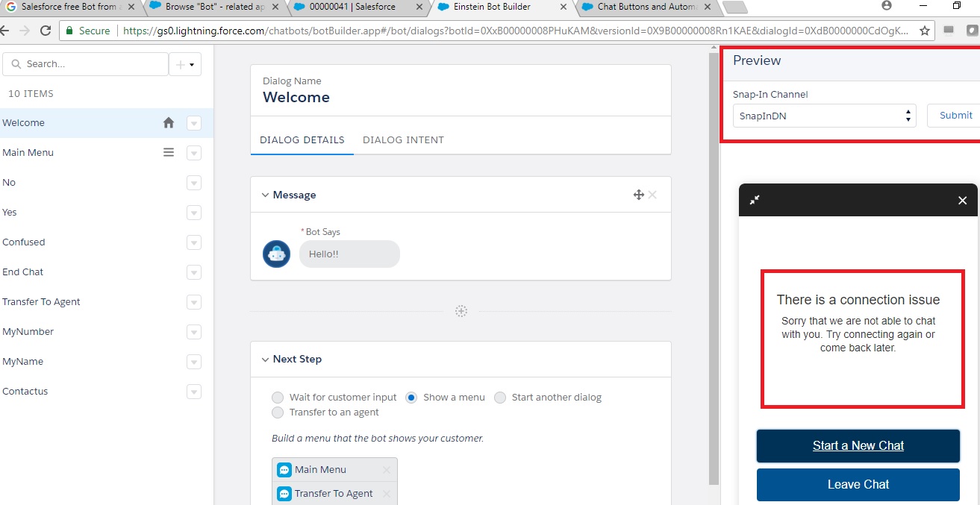980x505 pixels.
Task: Click the dialogs Search input field
Action: click(86, 64)
